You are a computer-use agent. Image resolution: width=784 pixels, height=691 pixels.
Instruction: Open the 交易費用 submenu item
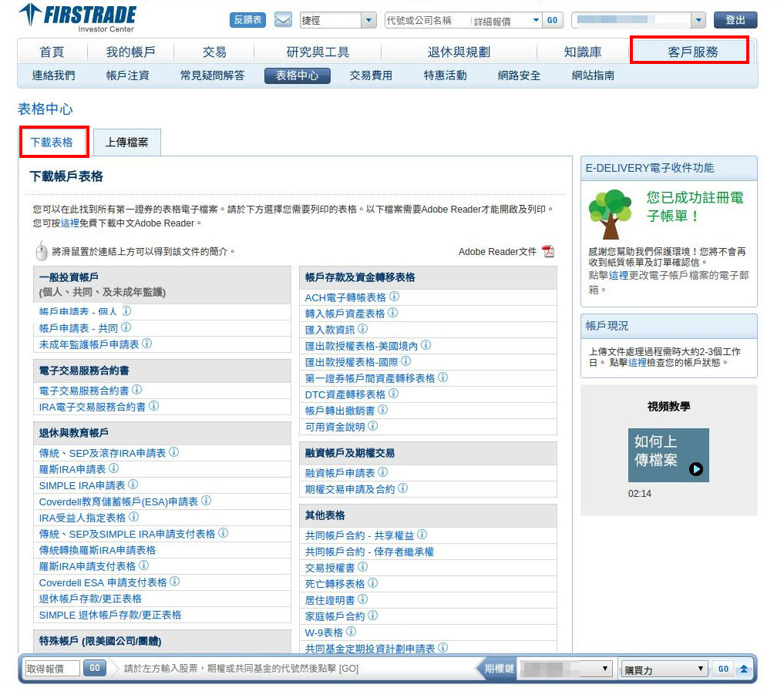(x=371, y=75)
